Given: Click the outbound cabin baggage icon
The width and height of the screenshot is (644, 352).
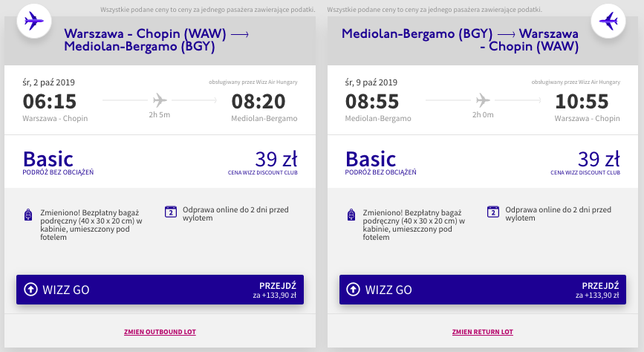Looking at the screenshot, I should click(x=29, y=215).
